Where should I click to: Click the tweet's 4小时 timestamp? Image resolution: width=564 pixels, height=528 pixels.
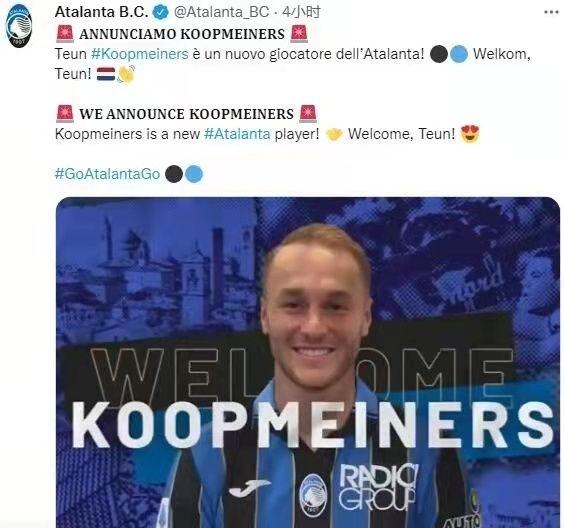click(301, 12)
